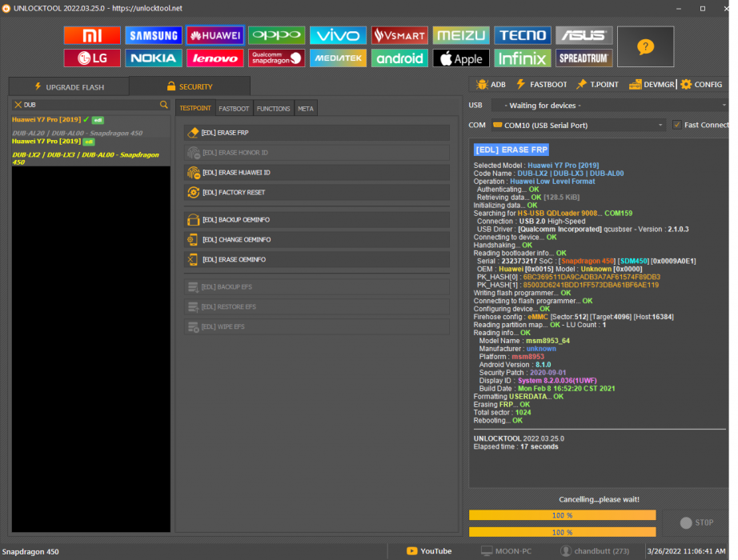Select the LG brand logo
738x560 pixels.
pos(92,58)
